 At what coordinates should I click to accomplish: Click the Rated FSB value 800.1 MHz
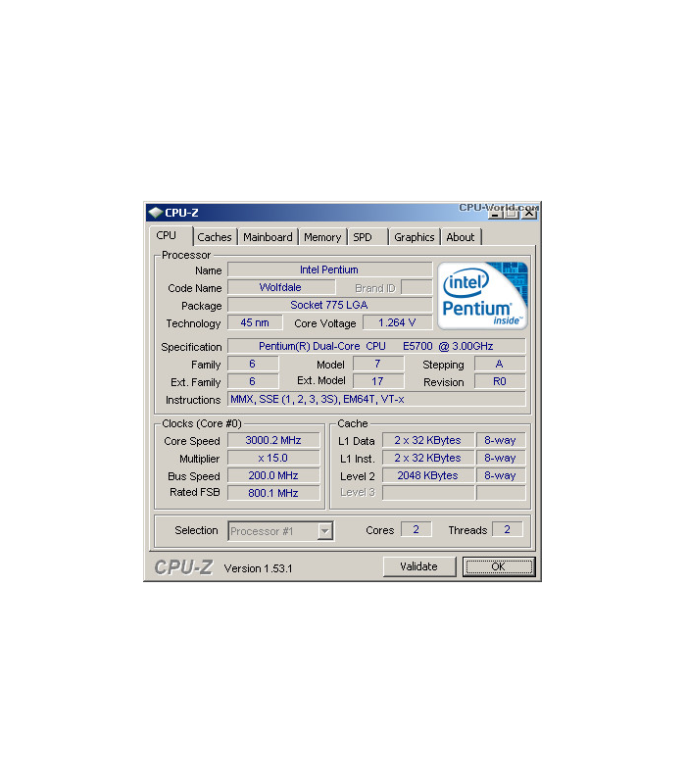[273, 493]
